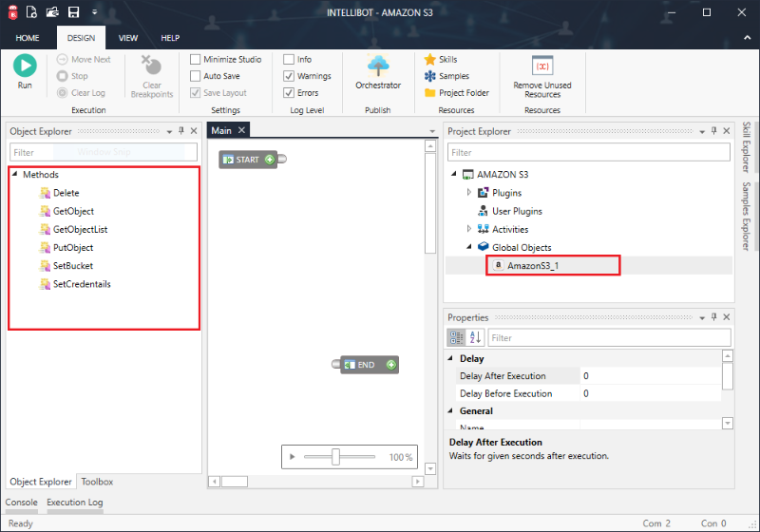This screenshot has width=760, height=532.
Task: Collapse the Methods tree node
Action: coord(14,174)
